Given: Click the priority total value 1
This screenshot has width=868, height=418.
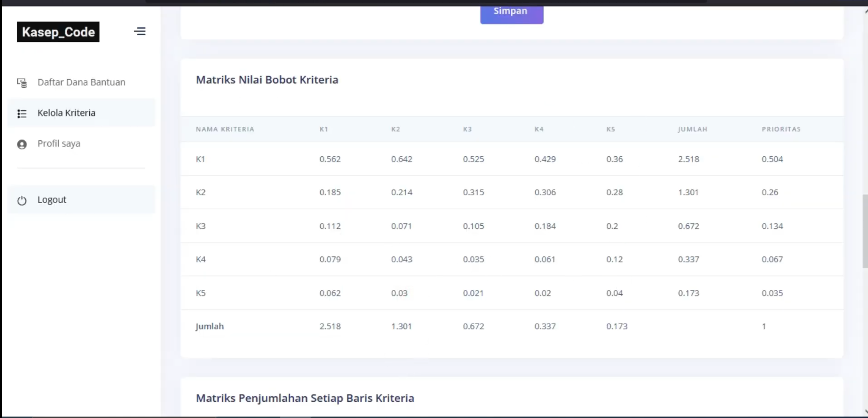Looking at the screenshot, I should click(x=764, y=326).
